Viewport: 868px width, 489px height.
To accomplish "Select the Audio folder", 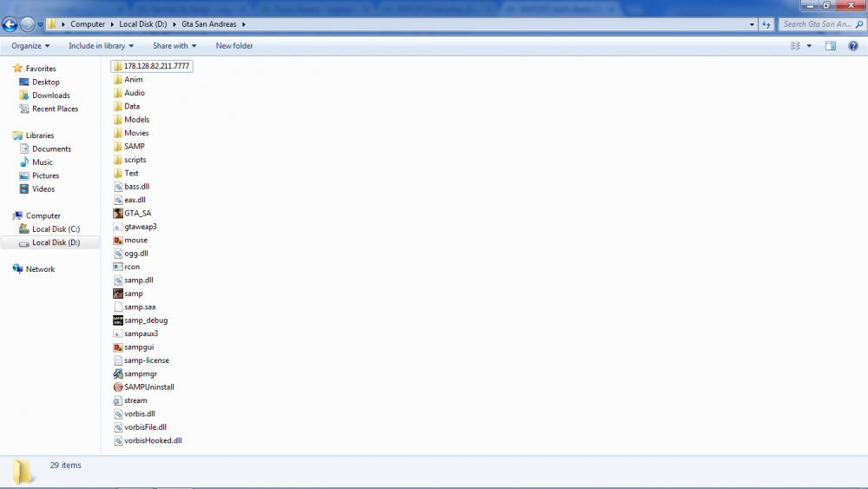I will pos(129,93).
